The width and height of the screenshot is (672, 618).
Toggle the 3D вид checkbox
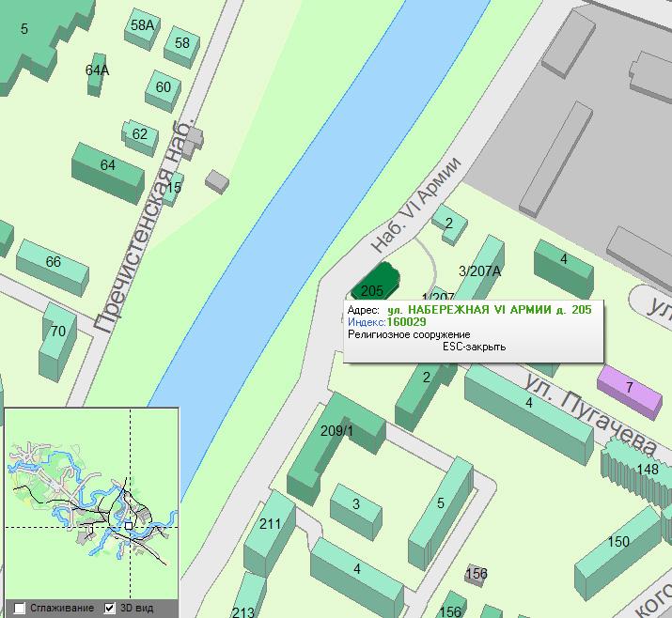pyautogui.click(x=109, y=608)
